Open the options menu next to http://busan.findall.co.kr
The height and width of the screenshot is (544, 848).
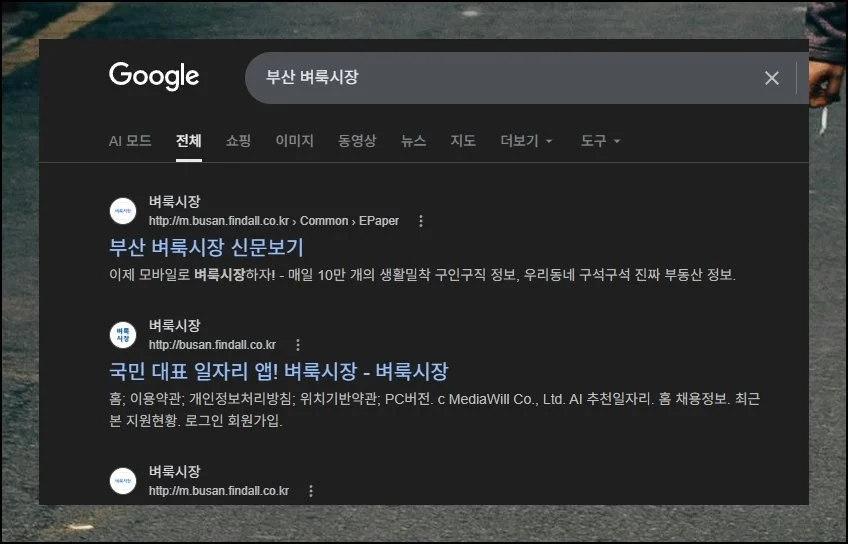click(298, 345)
